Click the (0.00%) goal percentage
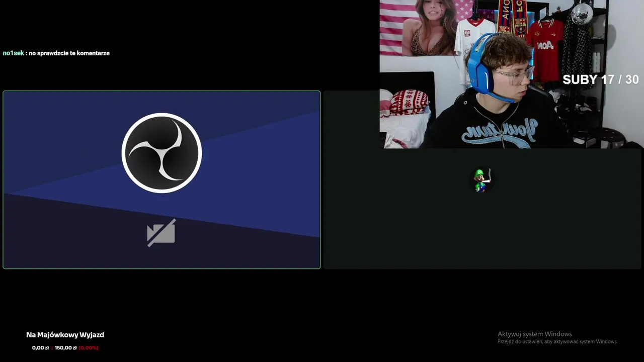 coord(89,348)
